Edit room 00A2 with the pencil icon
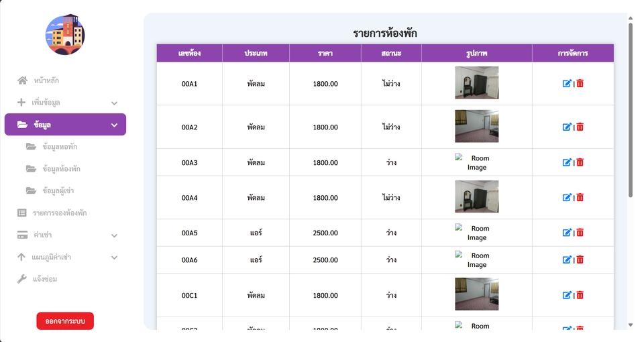 tap(567, 127)
